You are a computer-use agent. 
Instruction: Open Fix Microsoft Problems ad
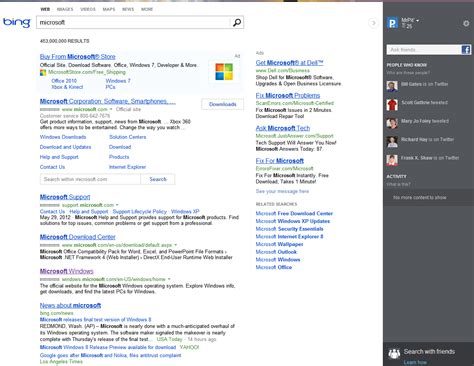288,96
